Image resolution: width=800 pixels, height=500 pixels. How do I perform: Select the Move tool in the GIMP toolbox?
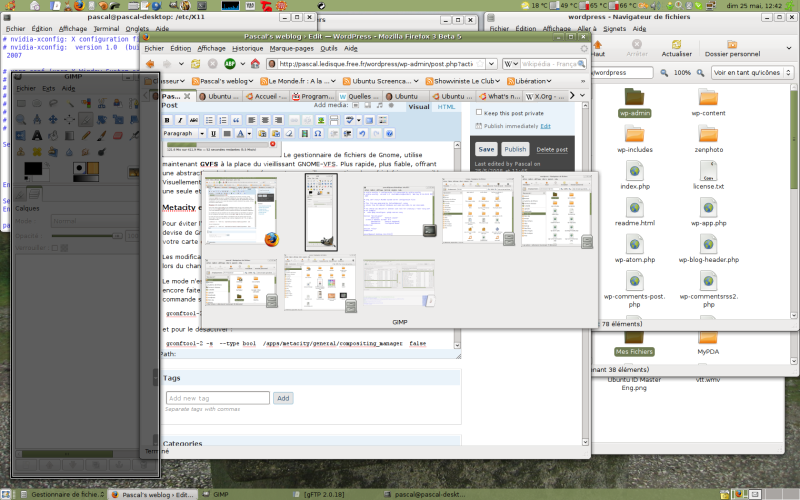coord(53,119)
